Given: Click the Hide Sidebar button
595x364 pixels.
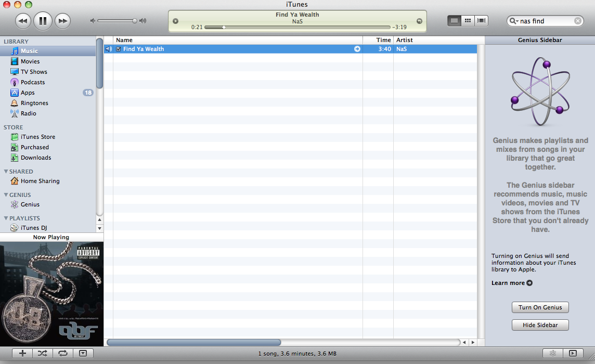Looking at the screenshot, I should click(540, 326).
